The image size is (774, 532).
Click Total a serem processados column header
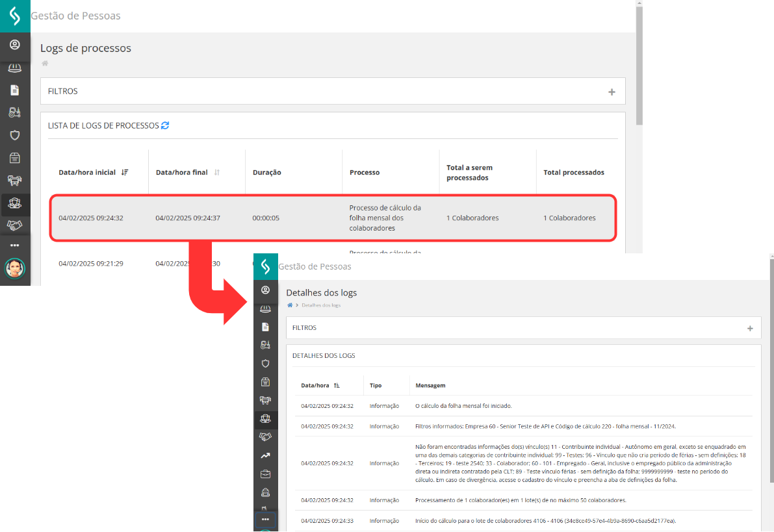tap(469, 173)
